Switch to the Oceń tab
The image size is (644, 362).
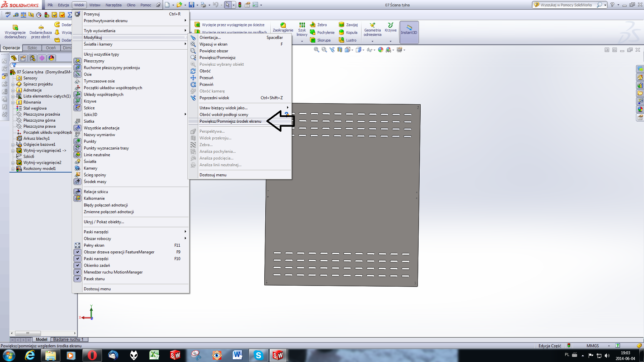[51, 48]
